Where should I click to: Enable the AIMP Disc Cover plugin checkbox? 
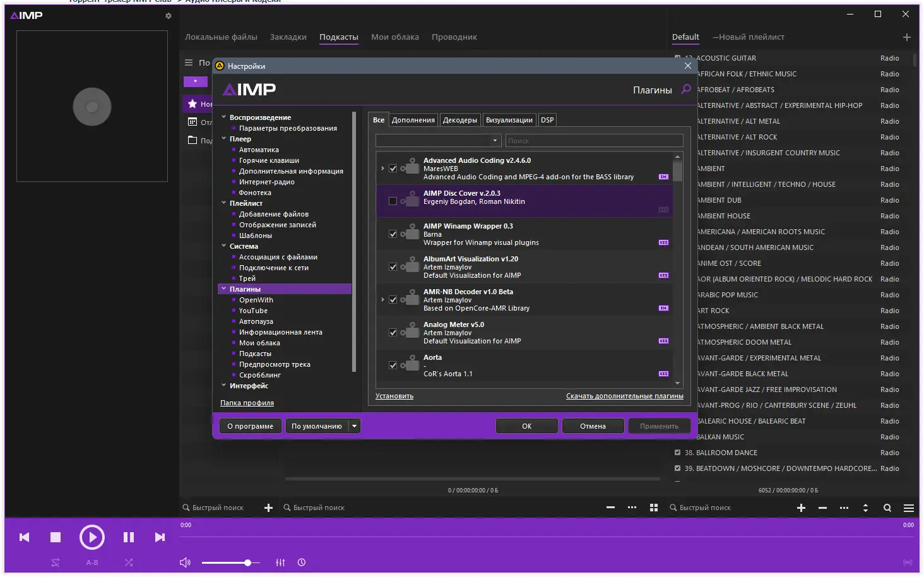pyautogui.click(x=393, y=201)
